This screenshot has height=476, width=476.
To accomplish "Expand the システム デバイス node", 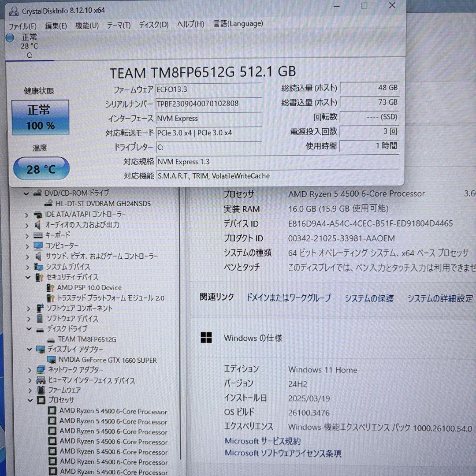I will click(x=28, y=267).
